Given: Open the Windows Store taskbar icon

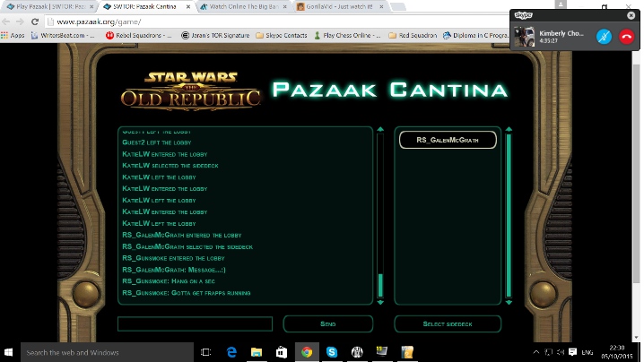Looking at the screenshot, I should coord(281,352).
